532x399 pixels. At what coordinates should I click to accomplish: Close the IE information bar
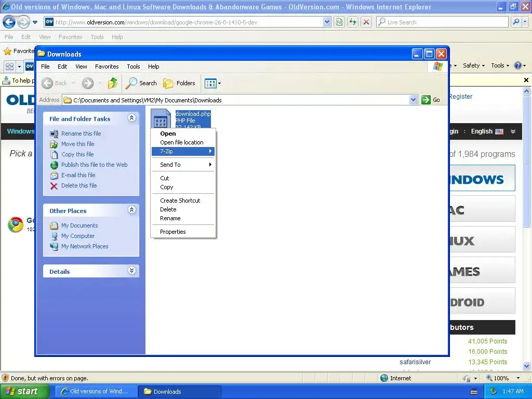coord(526,80)
